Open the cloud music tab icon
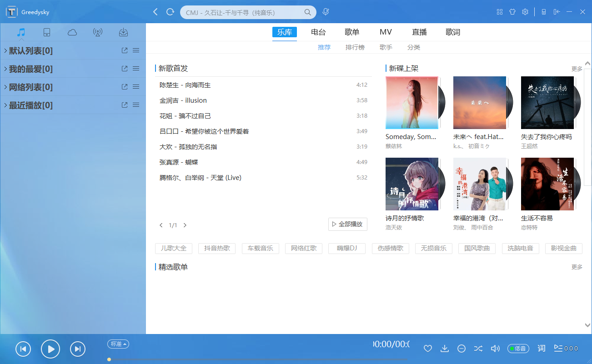Viewport: 592px width, 364px height. [x=72, y=32]
